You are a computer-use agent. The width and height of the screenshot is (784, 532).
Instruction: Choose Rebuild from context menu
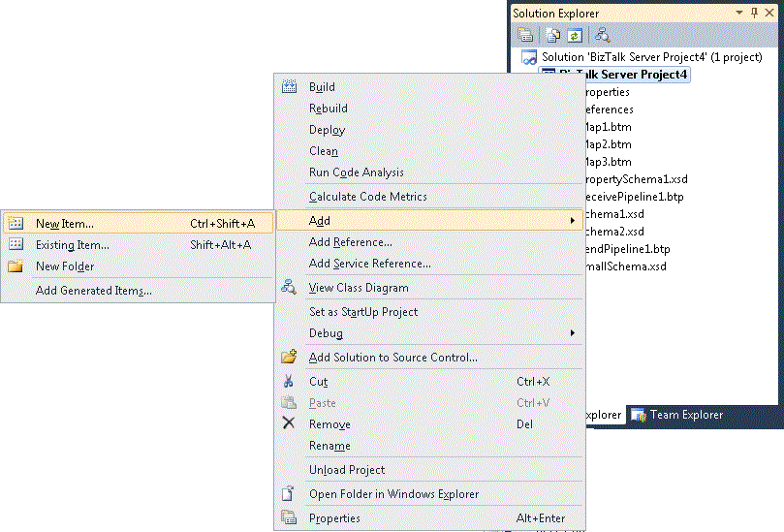(x=430, y=108)
